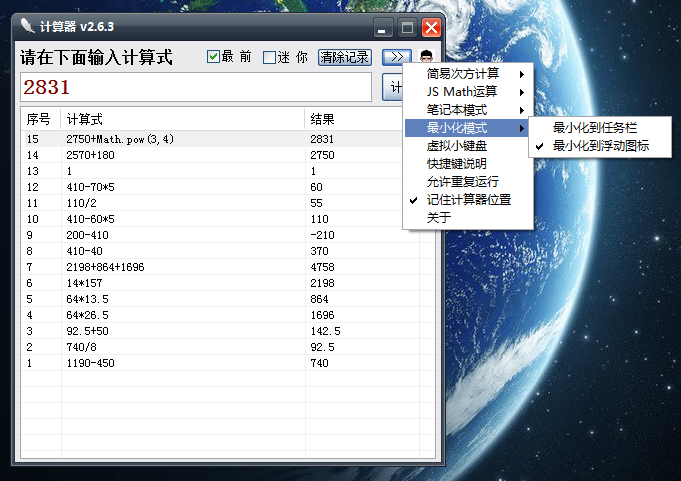Expand arrow beside 简易次方计算

(522, 74)
